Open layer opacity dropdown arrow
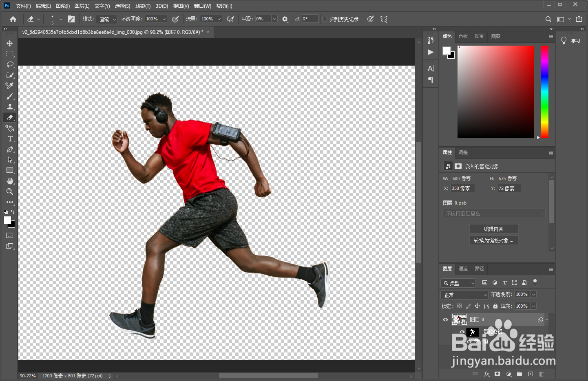Image resolution: width=588 pixels, height=381 pixels. [x=533, y=294]
